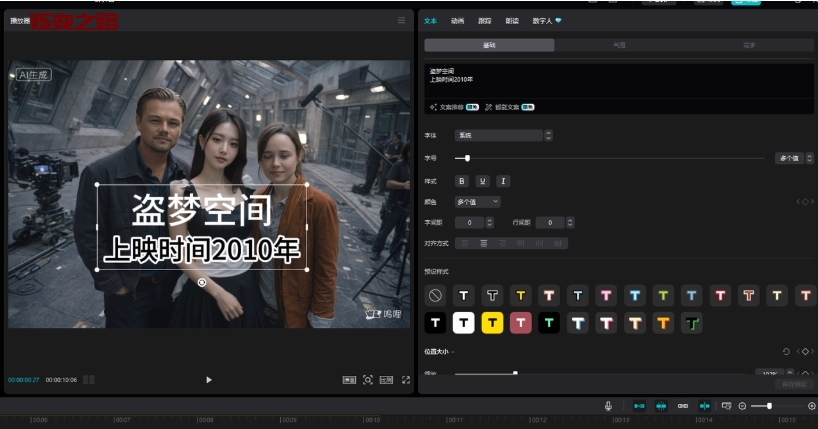Screen dimensions: 818x429
Task: Open the player panel hamburger menu
Action: coord(402,20)
